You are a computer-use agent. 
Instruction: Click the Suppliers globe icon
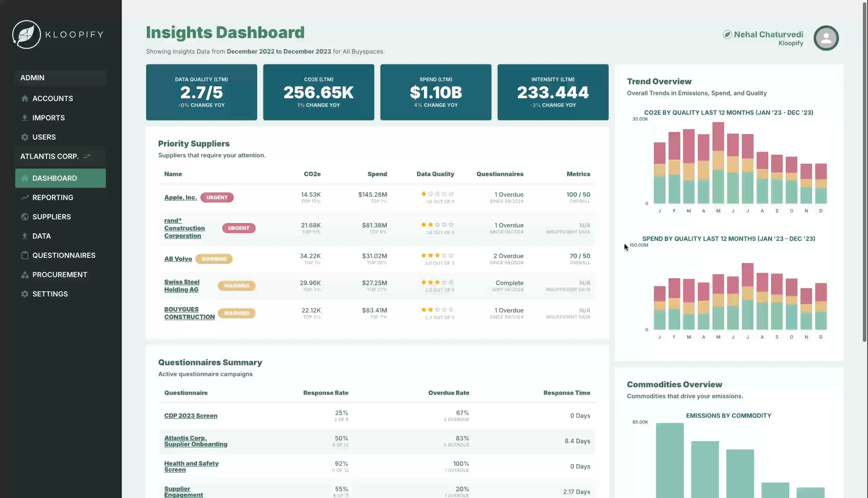[25, 216]
